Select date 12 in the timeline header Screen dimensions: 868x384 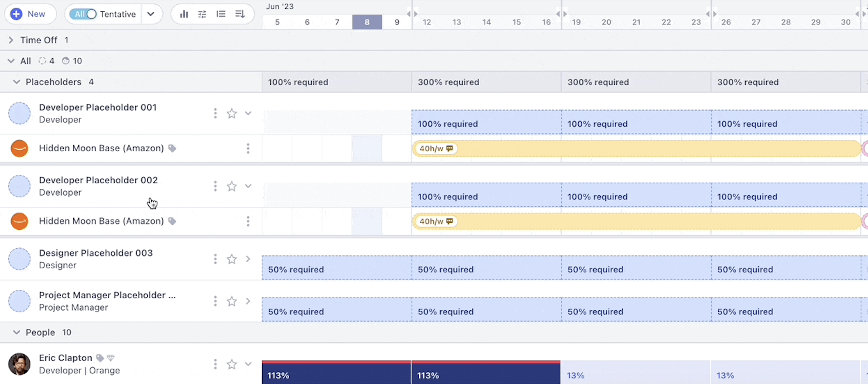coord(427,22)
